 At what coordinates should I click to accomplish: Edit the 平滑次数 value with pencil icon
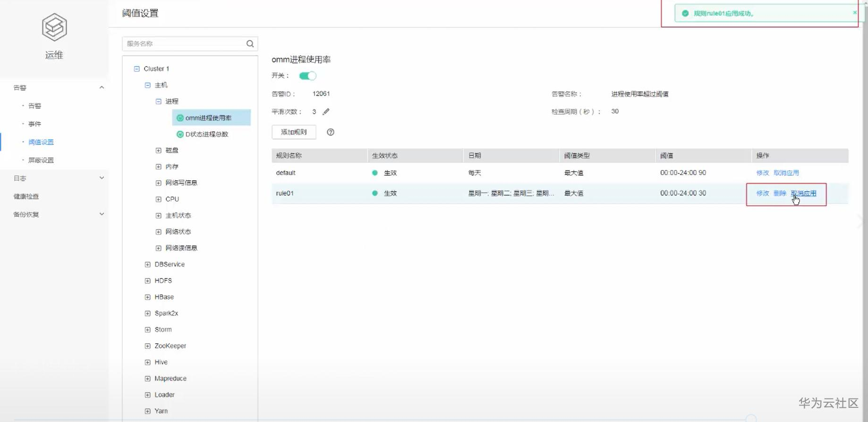point(326,112)
